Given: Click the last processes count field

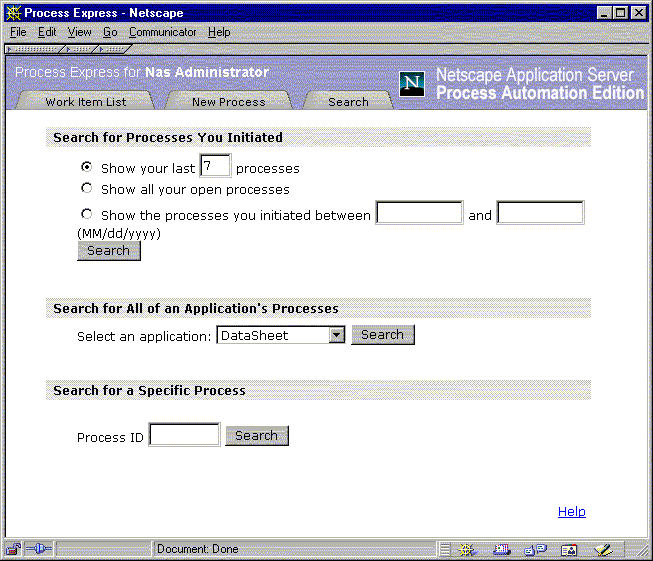Looking at the screenshot, I should [215, 166].
